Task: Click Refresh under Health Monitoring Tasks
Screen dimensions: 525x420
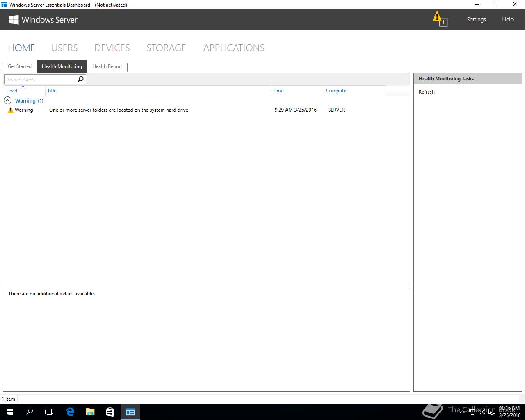Action: (x=427, y=92)
